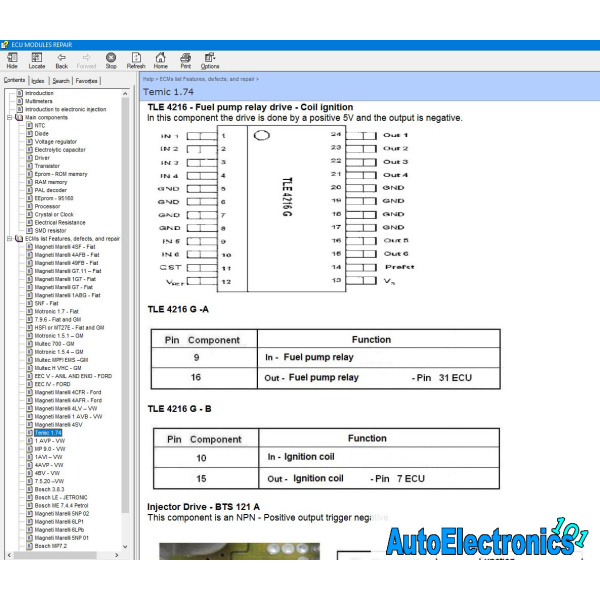This screenshot has width=600, height=600.
Task: Collapse the Main components tree node
Action: [9, 117]
